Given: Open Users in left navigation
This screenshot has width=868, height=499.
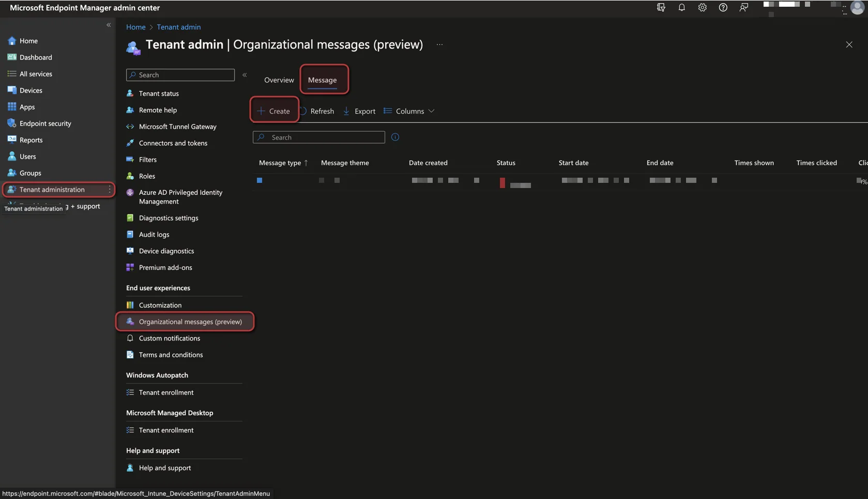Looking at the screenshot, I should [x=28, y=157].
